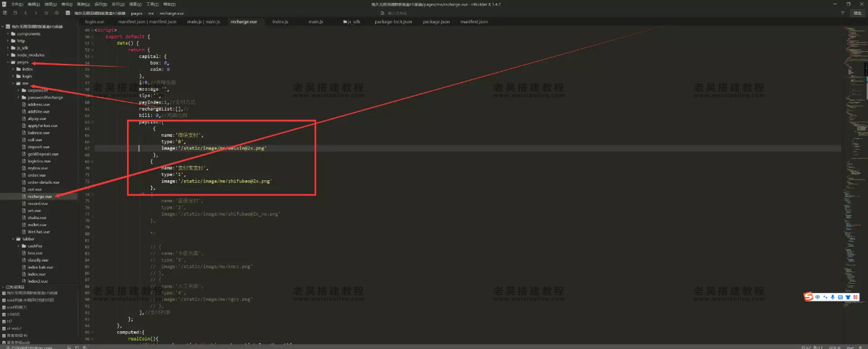Open box.vue under tabbar folder

tap(36, 253)
